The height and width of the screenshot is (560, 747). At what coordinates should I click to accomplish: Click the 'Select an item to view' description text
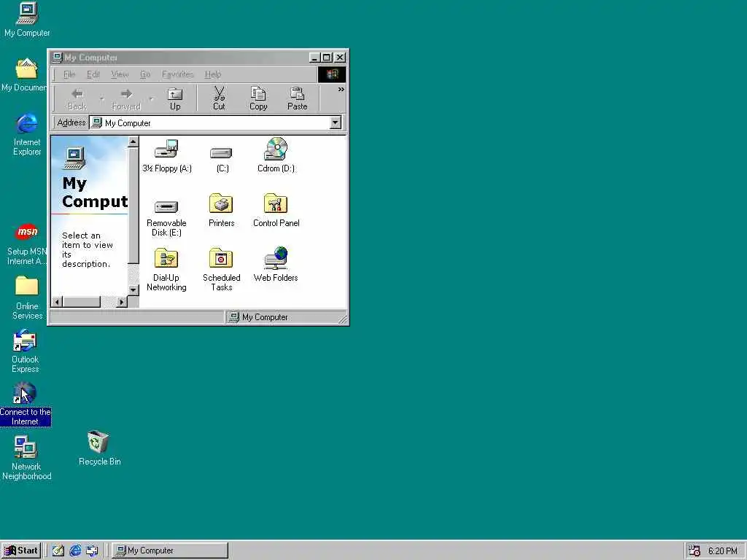pos(88,249)
